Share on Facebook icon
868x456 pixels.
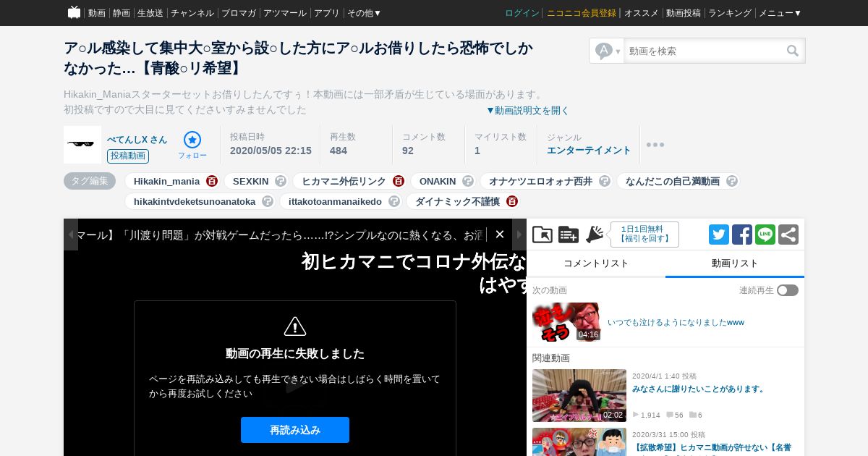click(x=742, y=235)
